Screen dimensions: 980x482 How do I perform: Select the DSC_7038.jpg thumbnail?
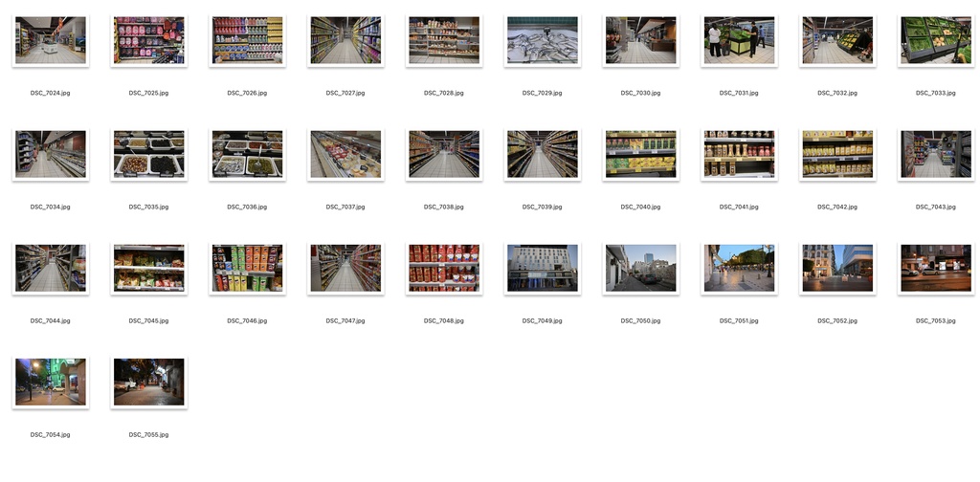tap(444, 154)
